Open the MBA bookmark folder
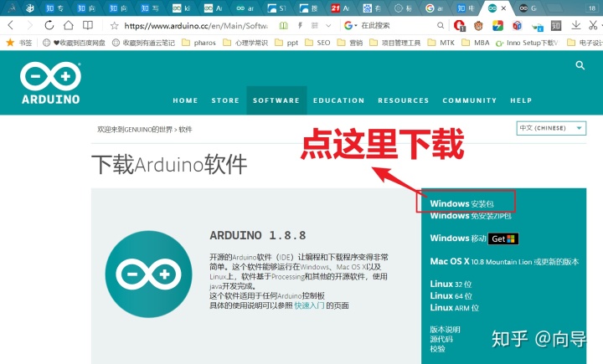The width and height of the screenshot is (603, 364). click(476, 43)
